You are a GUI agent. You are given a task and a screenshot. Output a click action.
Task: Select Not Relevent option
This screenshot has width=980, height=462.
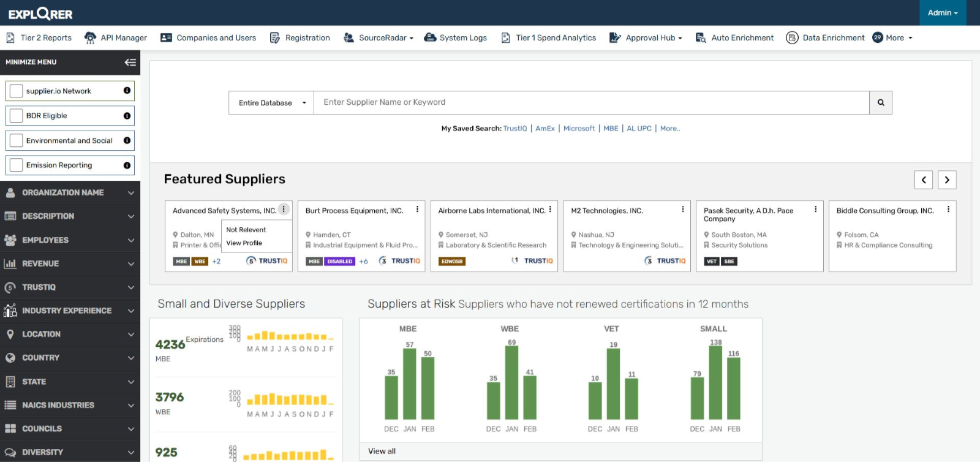[246, 230]
